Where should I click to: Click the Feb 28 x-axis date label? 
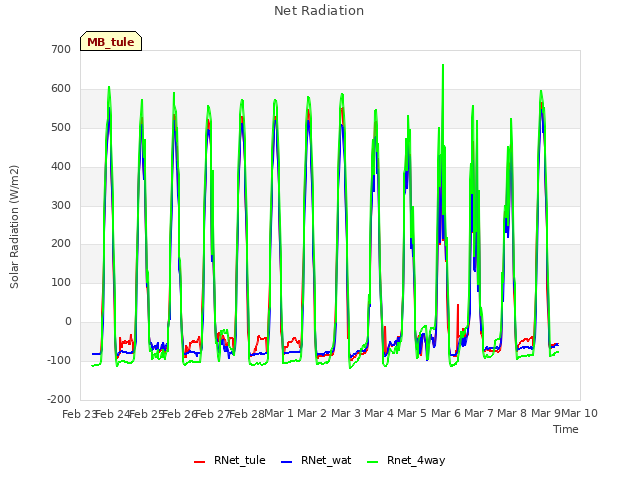click(247, 414)
